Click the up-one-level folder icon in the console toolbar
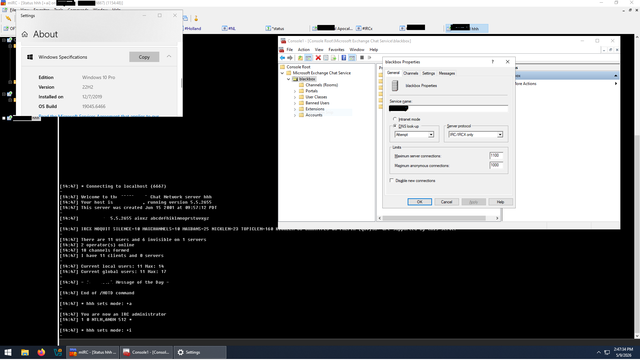640x360 pixels. pos(300,58)
